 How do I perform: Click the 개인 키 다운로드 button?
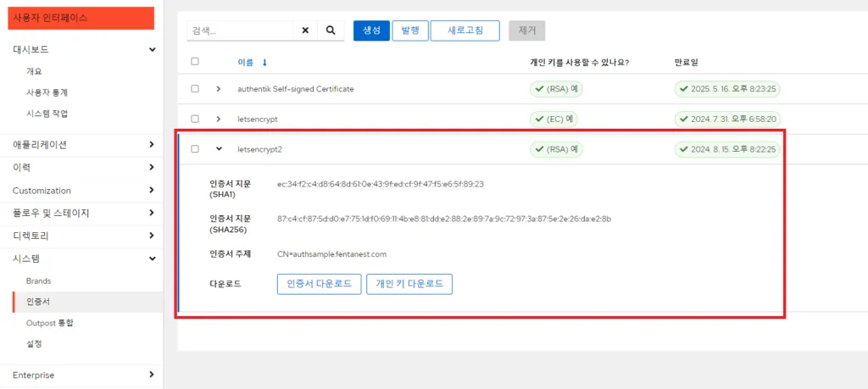pyautogui.click(x=409, y=284)
